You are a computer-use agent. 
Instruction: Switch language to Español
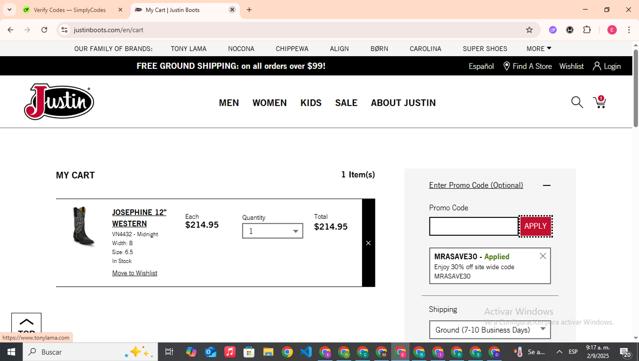481,66
